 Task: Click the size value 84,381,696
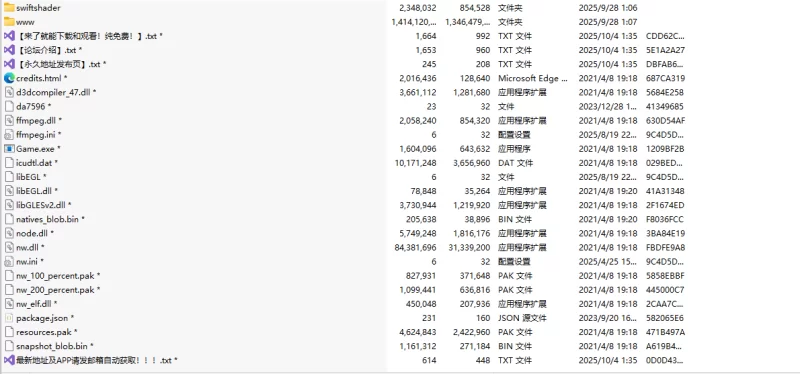(x=416, y=247)
